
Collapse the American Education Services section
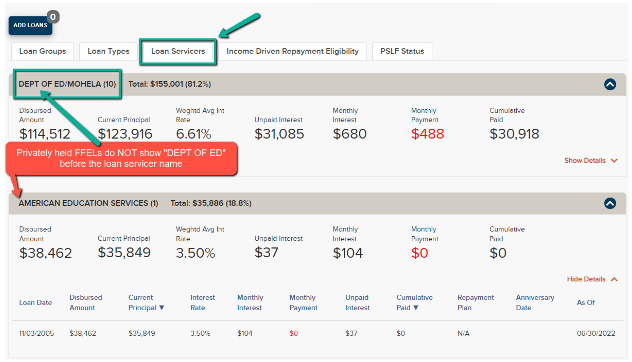pos(610,203)
